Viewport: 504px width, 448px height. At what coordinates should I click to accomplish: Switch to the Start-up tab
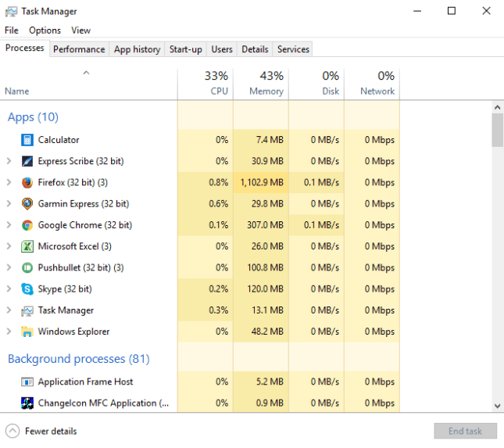pos(185,49)
